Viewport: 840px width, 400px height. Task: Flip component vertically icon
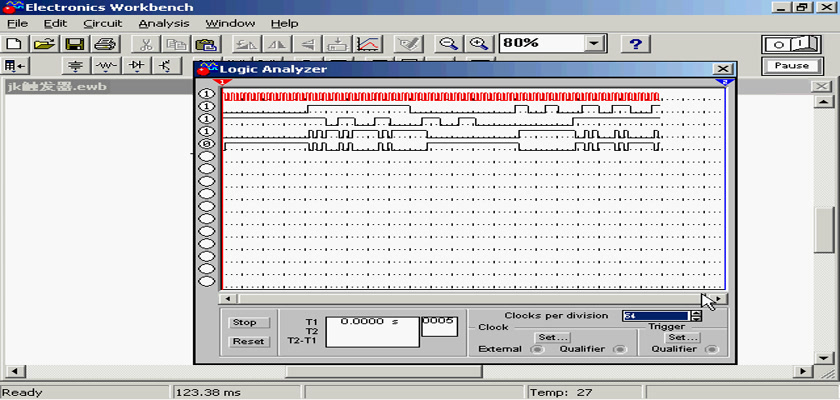click(x=306, y=44)
